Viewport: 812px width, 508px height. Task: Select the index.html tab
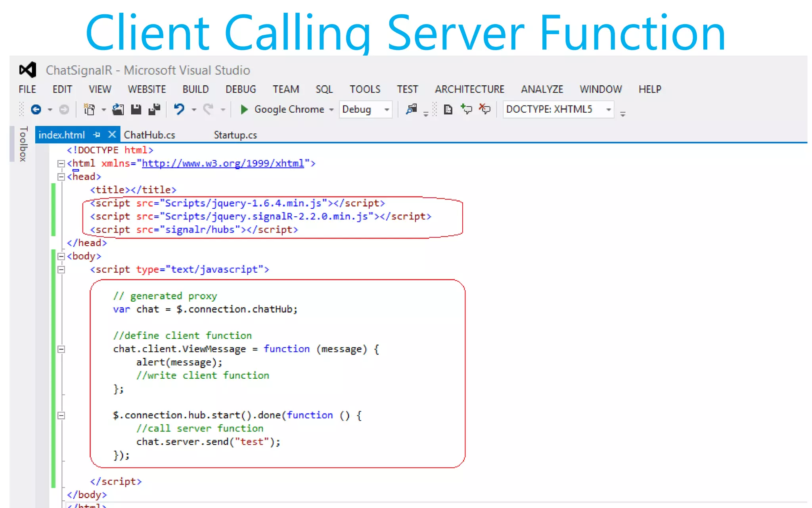pyautogui.click(x=62, y=135)
